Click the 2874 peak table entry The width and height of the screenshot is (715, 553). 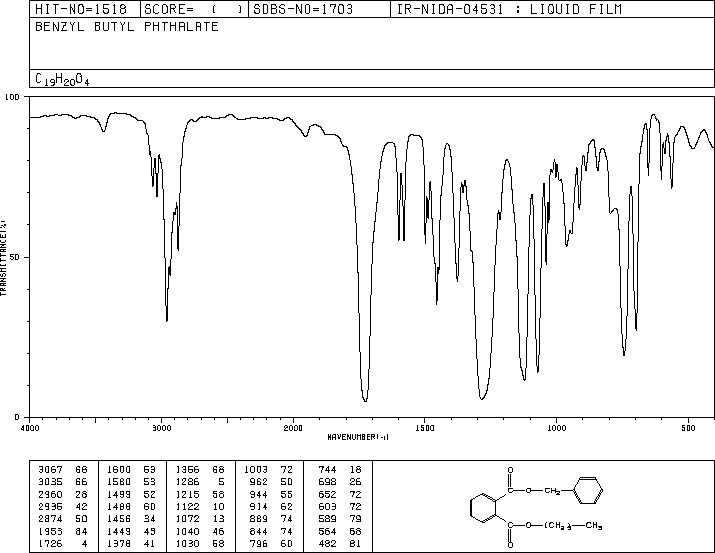[63, 519]
